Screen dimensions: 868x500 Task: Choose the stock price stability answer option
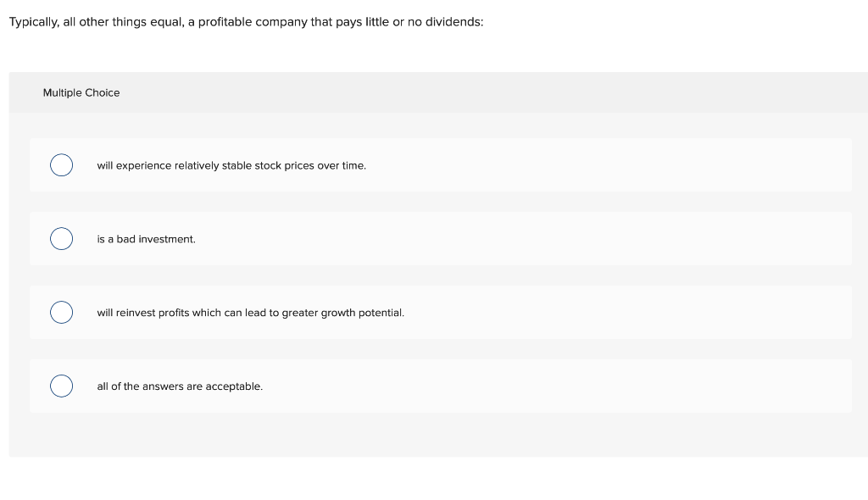coord(231,165)
